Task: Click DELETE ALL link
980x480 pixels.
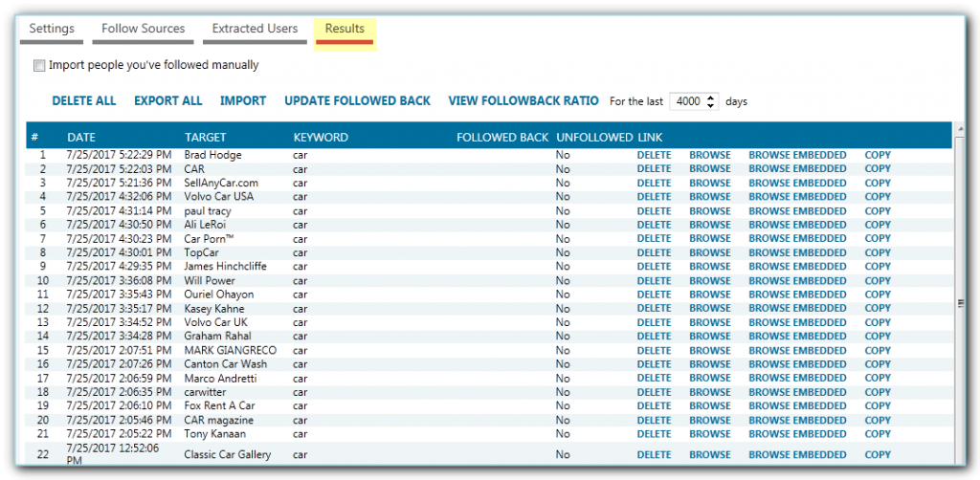Action: (84, 101)
